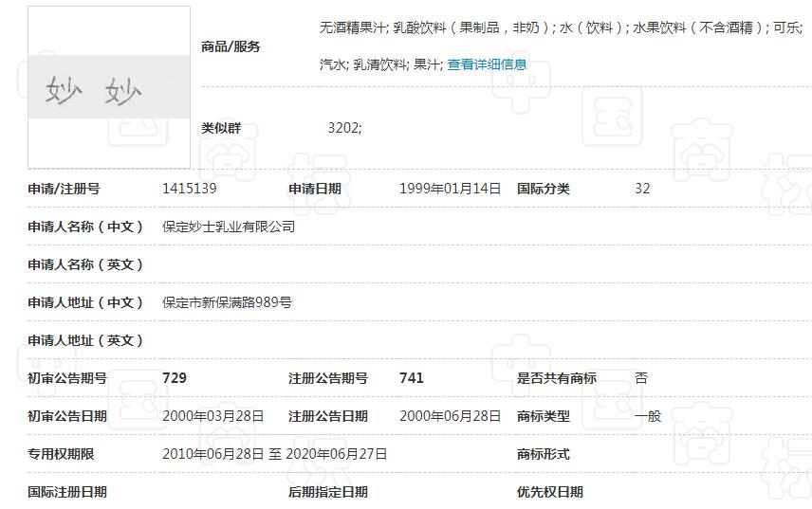Click the 申请人名称（英文） label

(85, 264)
